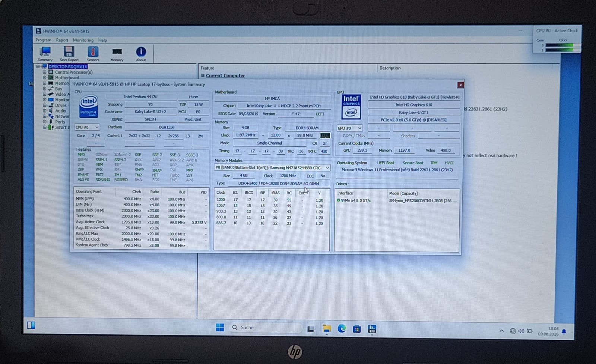596x364 pixels.
Task: Click the SRESH SSPEC value
Action: pos(150,120)
